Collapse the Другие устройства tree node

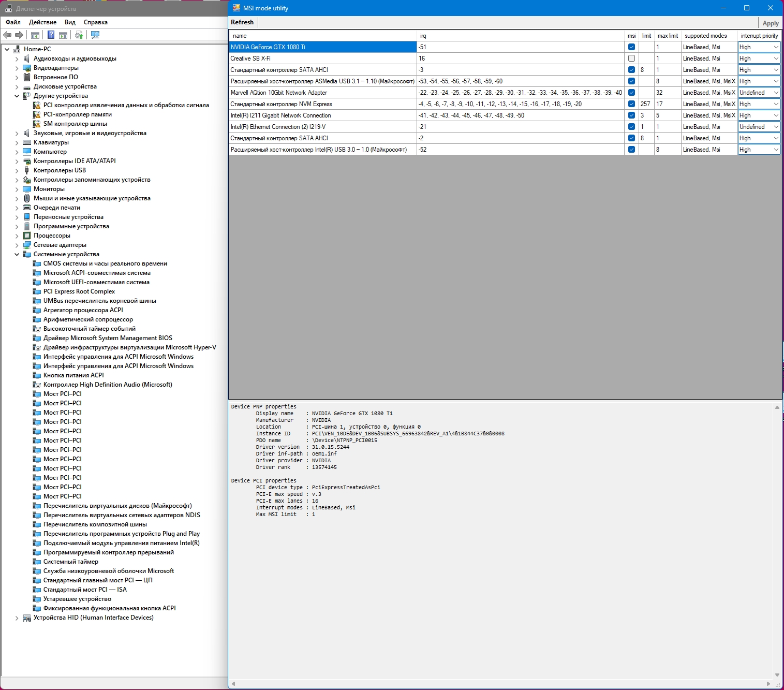point(17,96)
